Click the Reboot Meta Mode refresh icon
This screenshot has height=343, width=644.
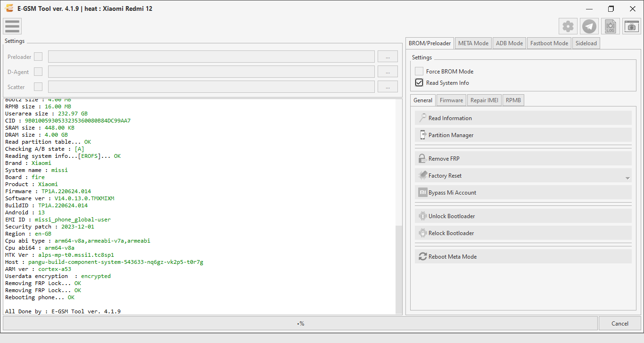tap(422, 256)
